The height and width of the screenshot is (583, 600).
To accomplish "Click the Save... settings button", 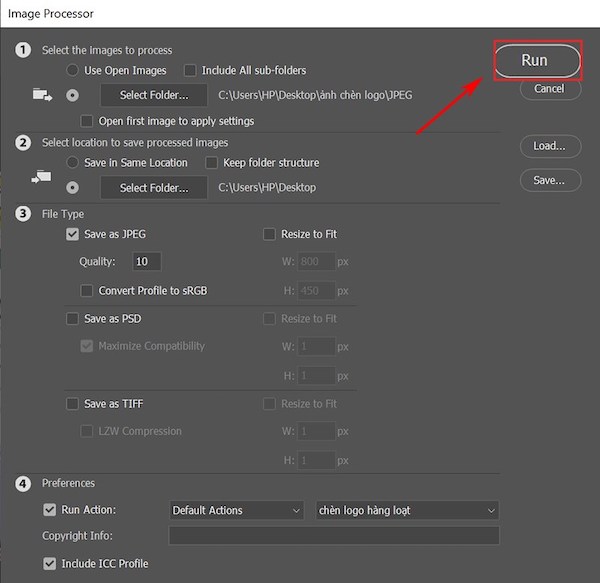I will tap(549, 180).
